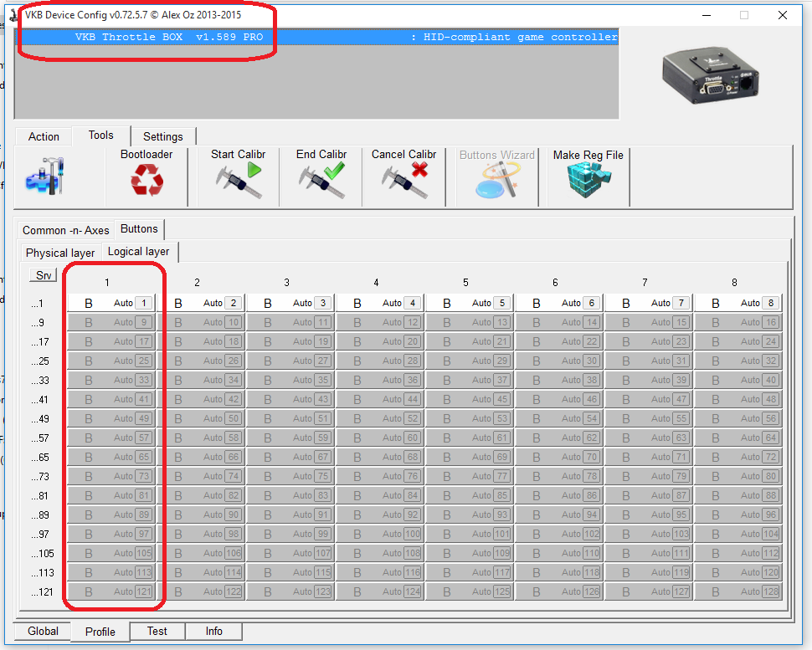
Task: Select the Buttons tab
Action: pyautogui.click(x=139, y=228)
